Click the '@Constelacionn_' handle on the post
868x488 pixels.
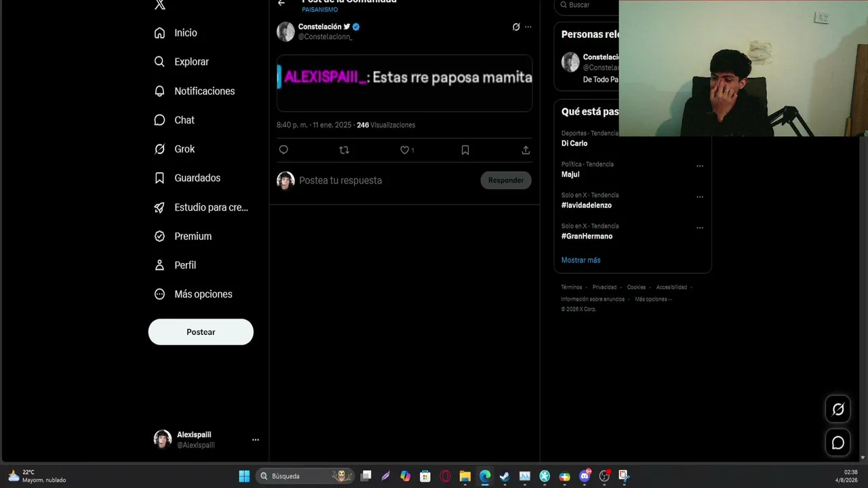(x=325, y=37)
